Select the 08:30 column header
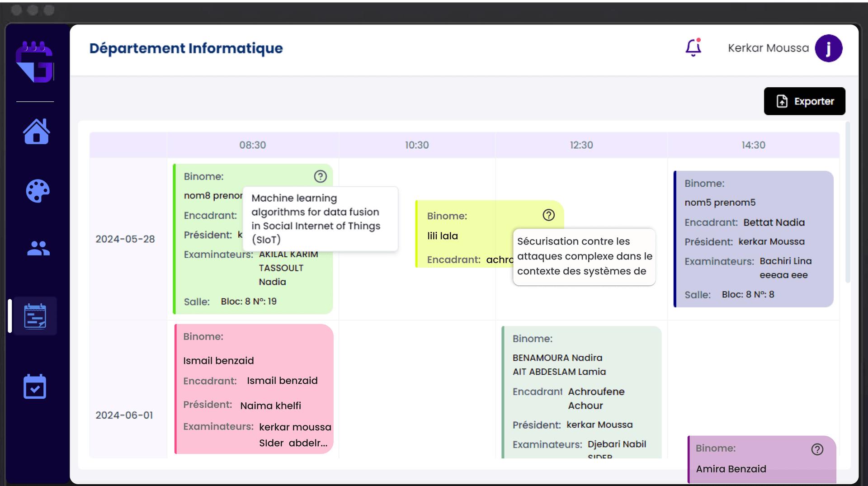 [252, 145]
